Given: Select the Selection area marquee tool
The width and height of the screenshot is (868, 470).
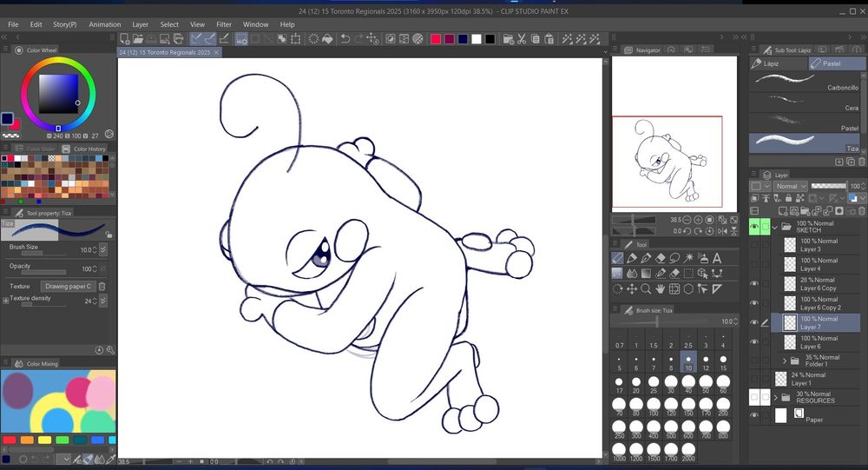Looking at the screenshot, I should 688,274.
